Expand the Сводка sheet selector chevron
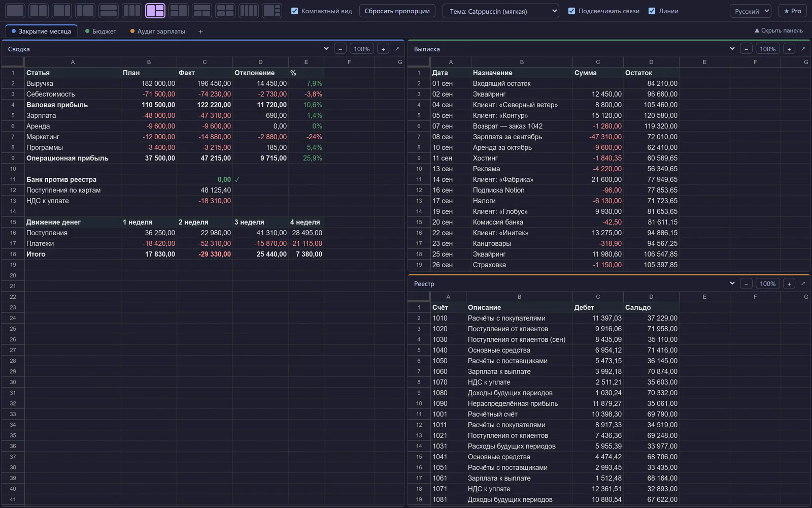Viewport: 812px width, 508px height. [326, 49]
